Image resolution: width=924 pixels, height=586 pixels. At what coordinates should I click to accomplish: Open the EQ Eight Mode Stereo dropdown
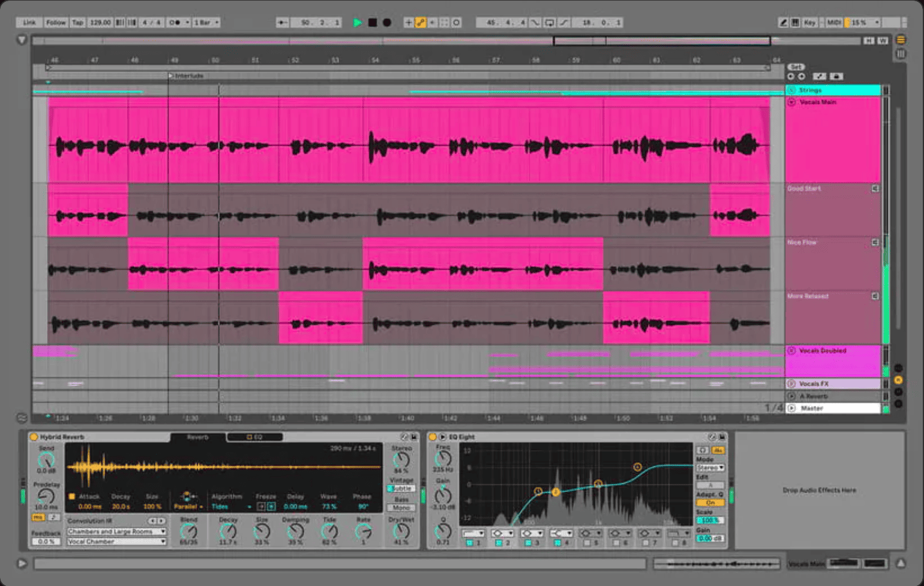click(x=710, y=468)
